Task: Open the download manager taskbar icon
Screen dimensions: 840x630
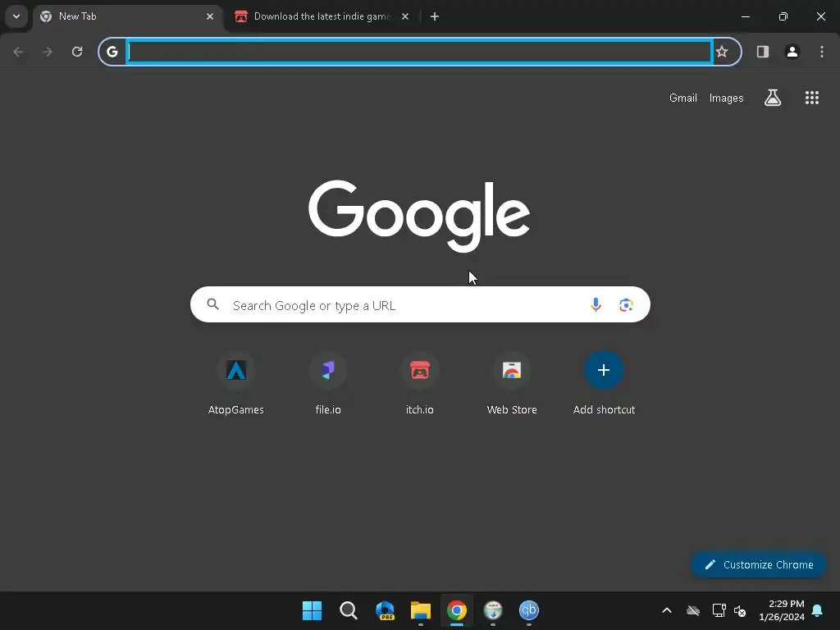Action: (493, 610)
